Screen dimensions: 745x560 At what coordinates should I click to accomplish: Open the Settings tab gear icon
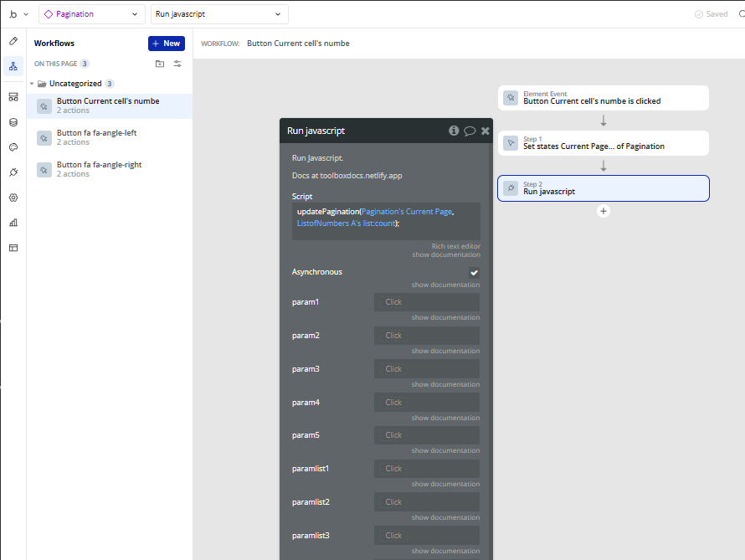point(13,198)
